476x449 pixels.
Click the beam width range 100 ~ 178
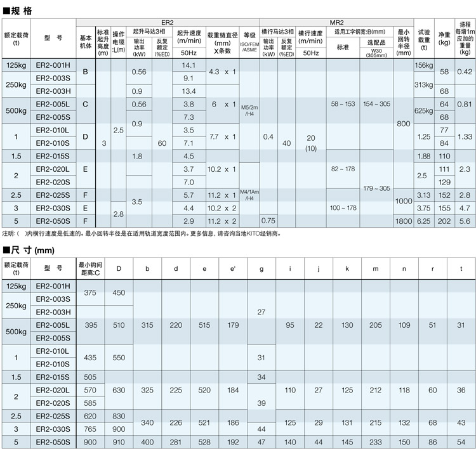click(343, 208)
